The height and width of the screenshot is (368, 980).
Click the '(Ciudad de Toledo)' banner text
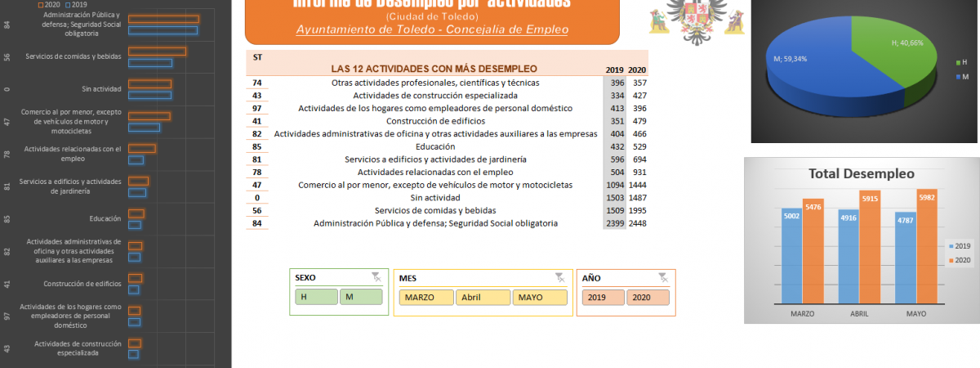point(433,16)
